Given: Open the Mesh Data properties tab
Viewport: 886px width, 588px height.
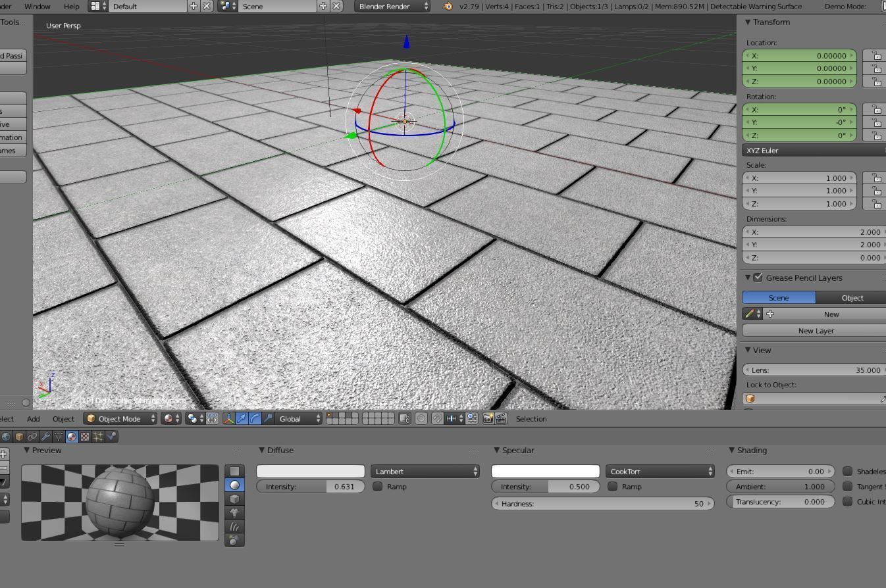Looking at the screenshot, I should [x=59, y=436].
